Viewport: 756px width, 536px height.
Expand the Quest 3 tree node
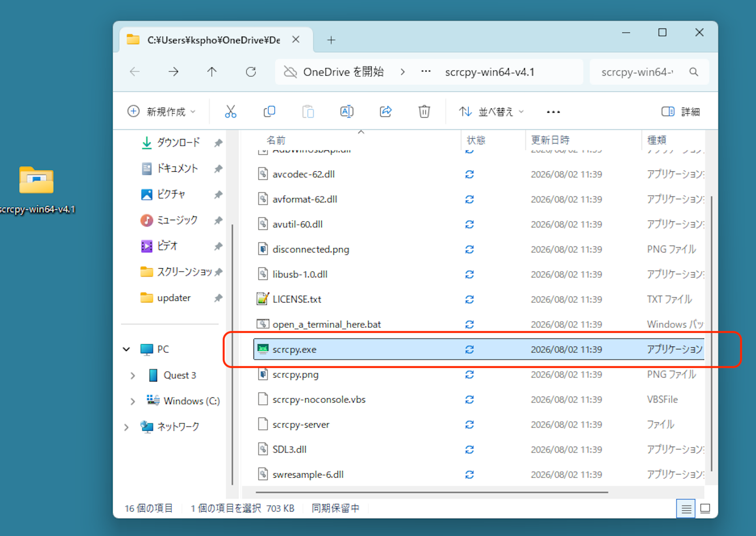pyautogui.click(x=133, y=376)
